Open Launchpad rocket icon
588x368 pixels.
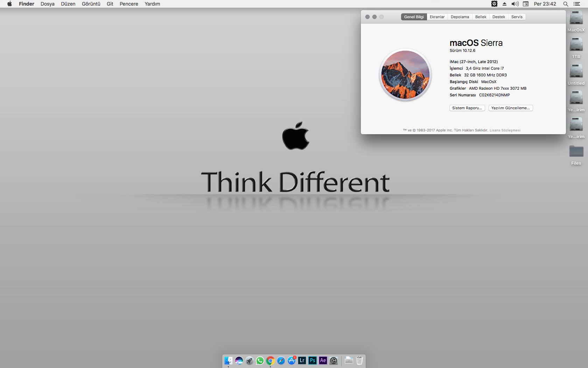pos(250,360)
